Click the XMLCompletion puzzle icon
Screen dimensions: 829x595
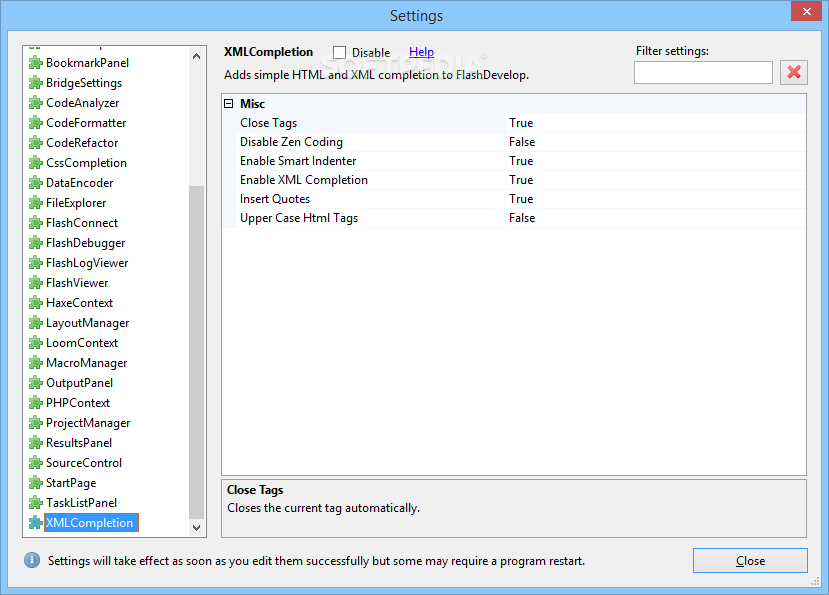click(x=35, y=523)
